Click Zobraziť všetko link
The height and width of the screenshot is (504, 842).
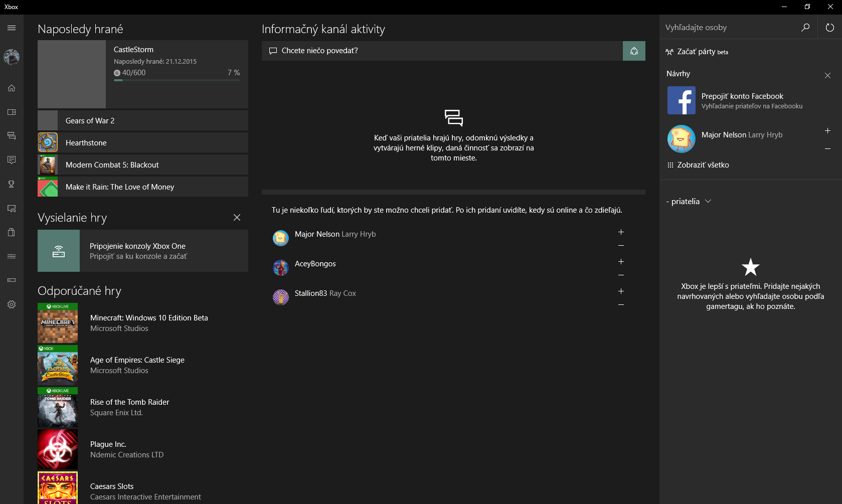tap(698, 165)
